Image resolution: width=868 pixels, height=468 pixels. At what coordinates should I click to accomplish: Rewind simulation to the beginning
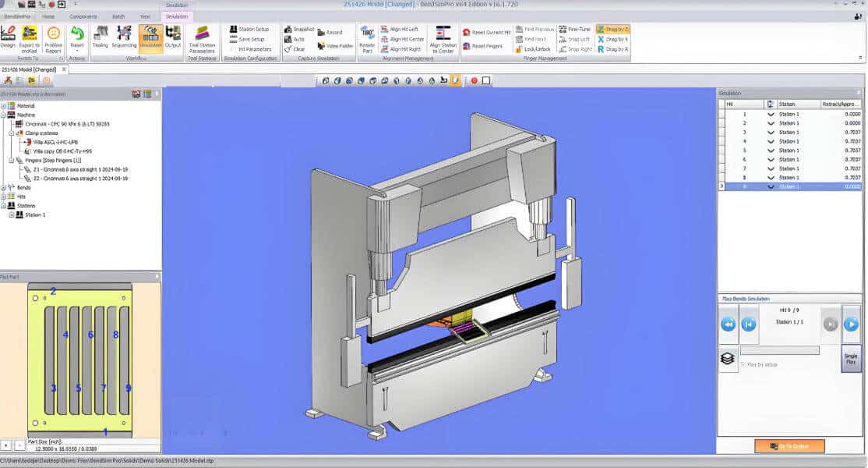pyautogui.click(x=728, y=324)
